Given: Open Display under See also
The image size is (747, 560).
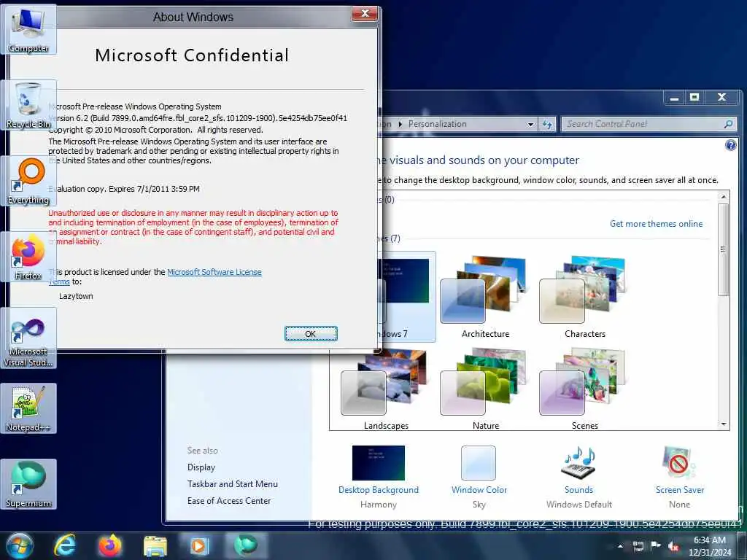Looking at the screenshot, I should (x=201, y=467).
